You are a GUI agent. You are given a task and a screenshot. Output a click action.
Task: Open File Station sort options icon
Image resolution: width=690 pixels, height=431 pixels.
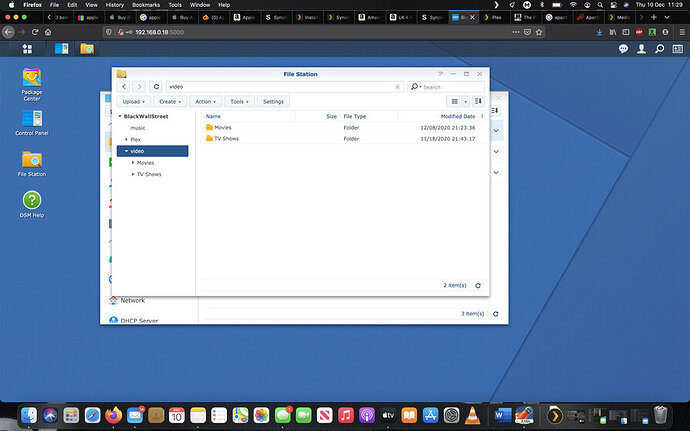click(478, 102)
